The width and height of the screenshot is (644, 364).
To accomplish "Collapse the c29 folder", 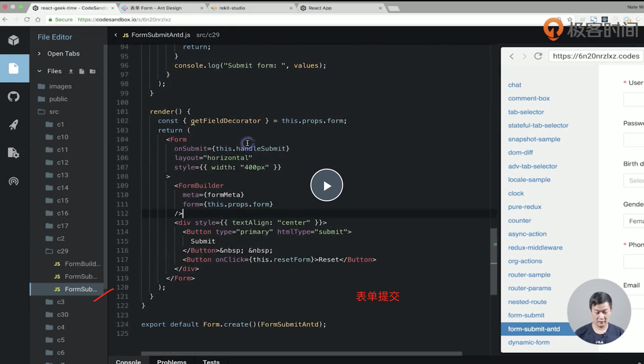I will click(x=63, y=251).
